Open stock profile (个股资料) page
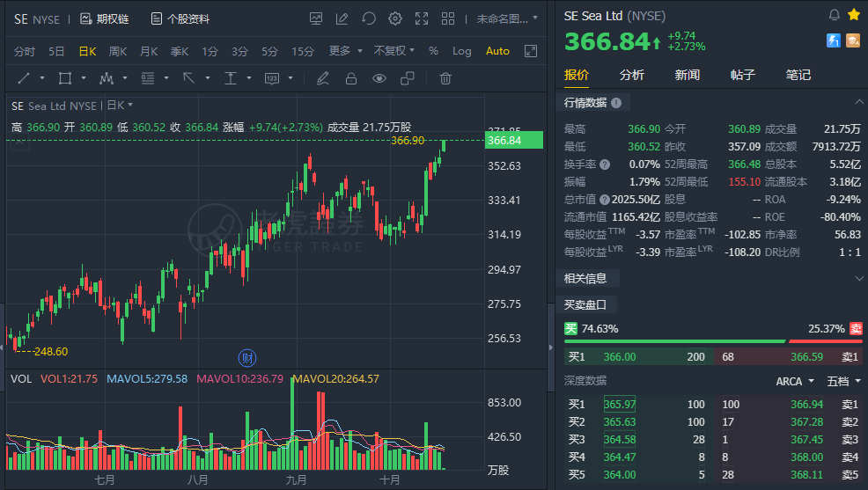The height and width of the screenshot is (490, 868). click(180, 18)
